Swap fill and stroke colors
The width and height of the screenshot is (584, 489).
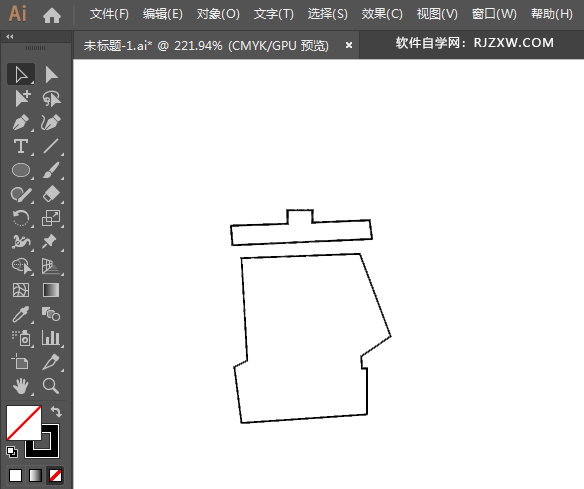56,412
